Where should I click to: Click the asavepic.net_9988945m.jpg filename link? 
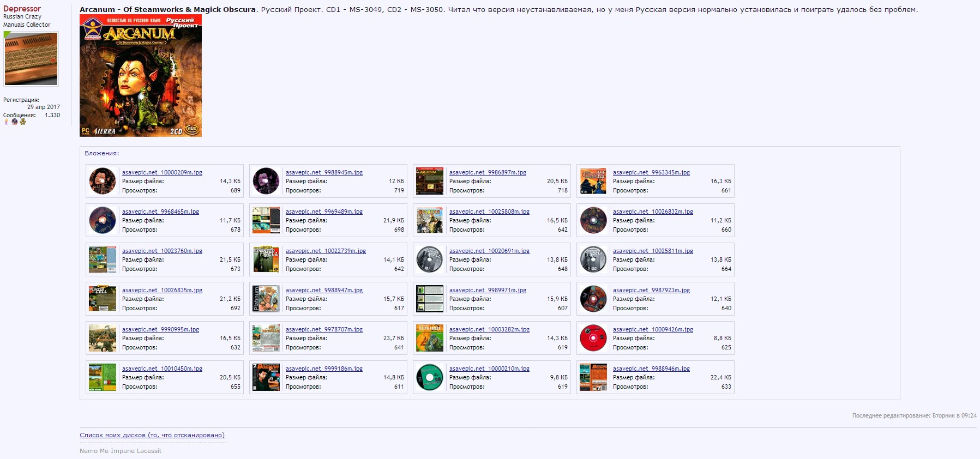324,172
